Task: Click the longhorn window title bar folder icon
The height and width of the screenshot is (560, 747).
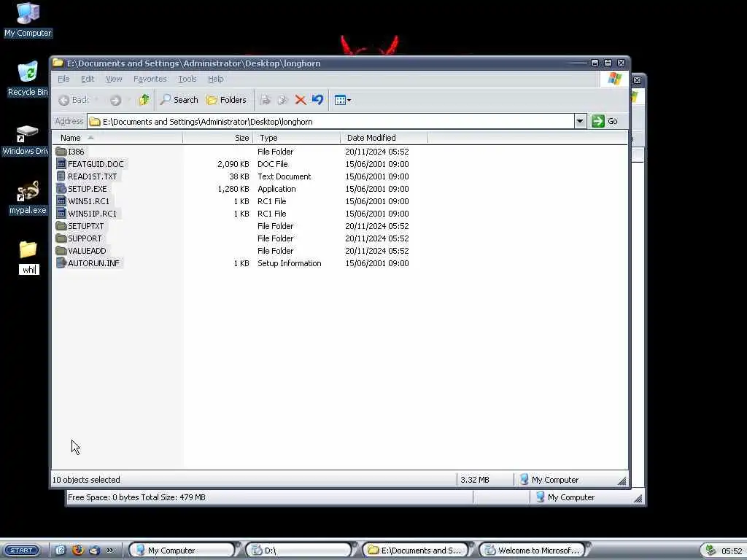Action: coord(58,63)
